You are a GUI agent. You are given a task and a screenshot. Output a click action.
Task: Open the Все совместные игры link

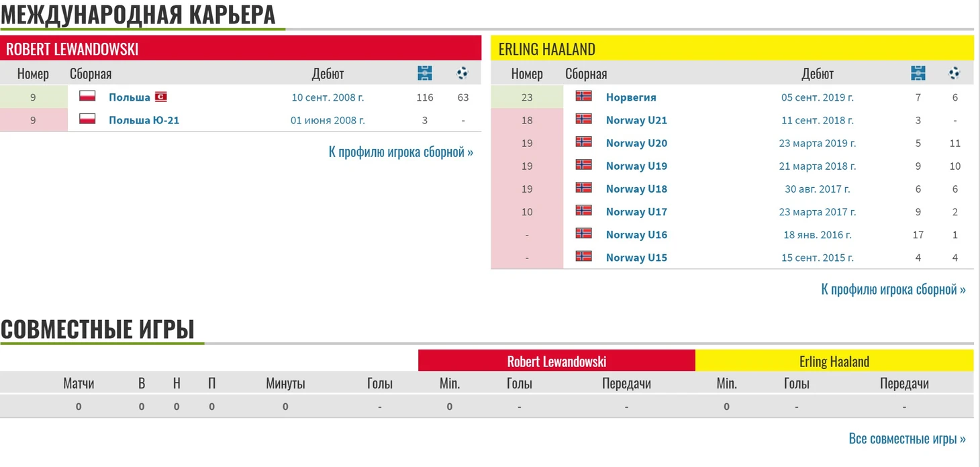908,439
